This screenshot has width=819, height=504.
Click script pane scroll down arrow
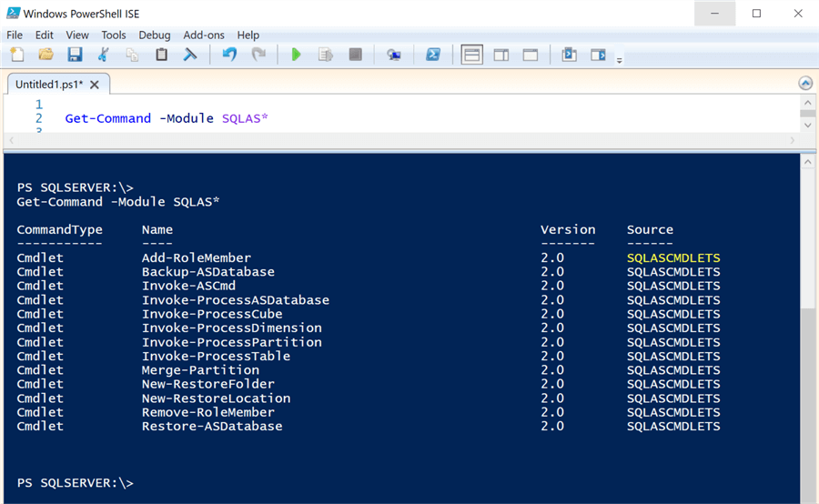807,126
